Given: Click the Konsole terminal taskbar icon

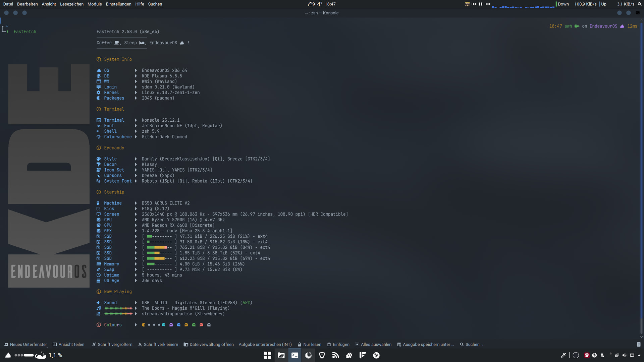Looking at the screenshot, I should point(295,355).
